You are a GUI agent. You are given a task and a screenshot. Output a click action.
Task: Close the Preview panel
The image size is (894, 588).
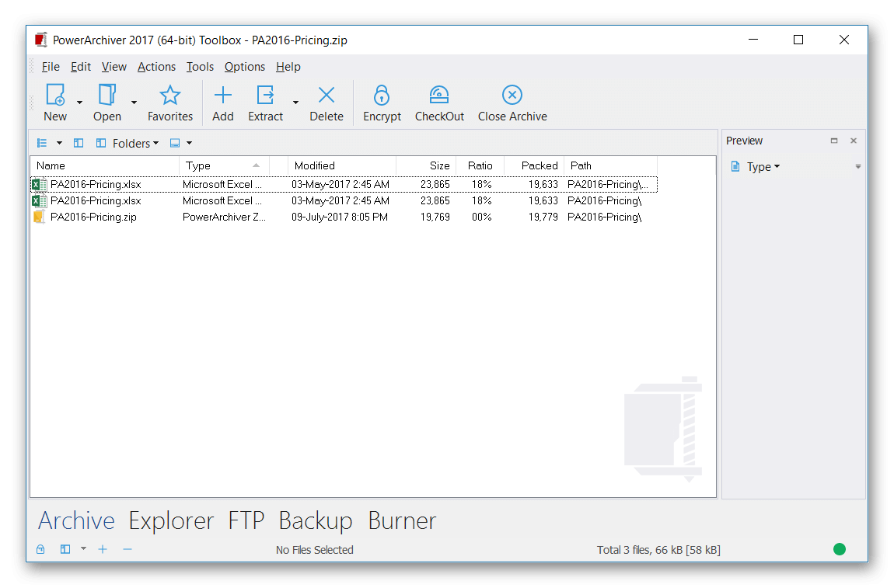click(x=853, y=141)
